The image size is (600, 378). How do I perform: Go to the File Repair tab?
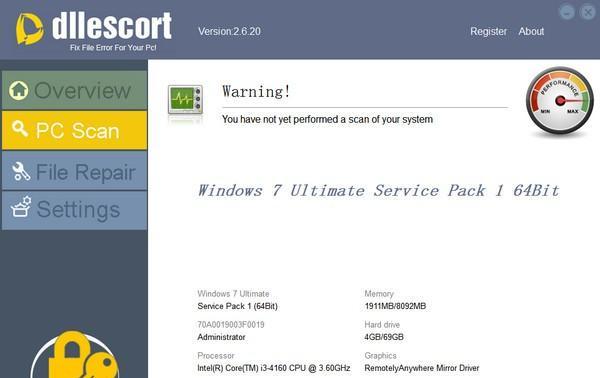(x=74, y=171)
